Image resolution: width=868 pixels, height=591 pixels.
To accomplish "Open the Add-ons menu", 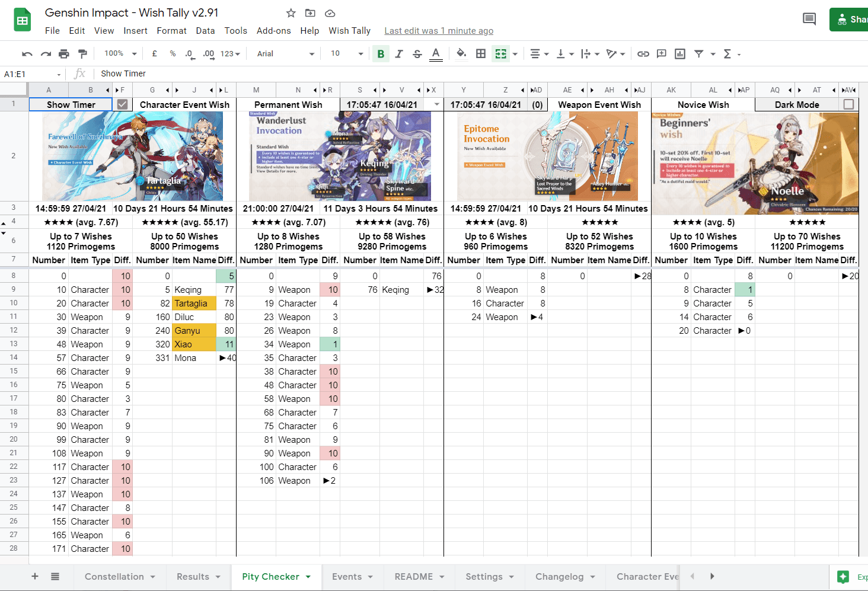I will click(x=274, y=31).
